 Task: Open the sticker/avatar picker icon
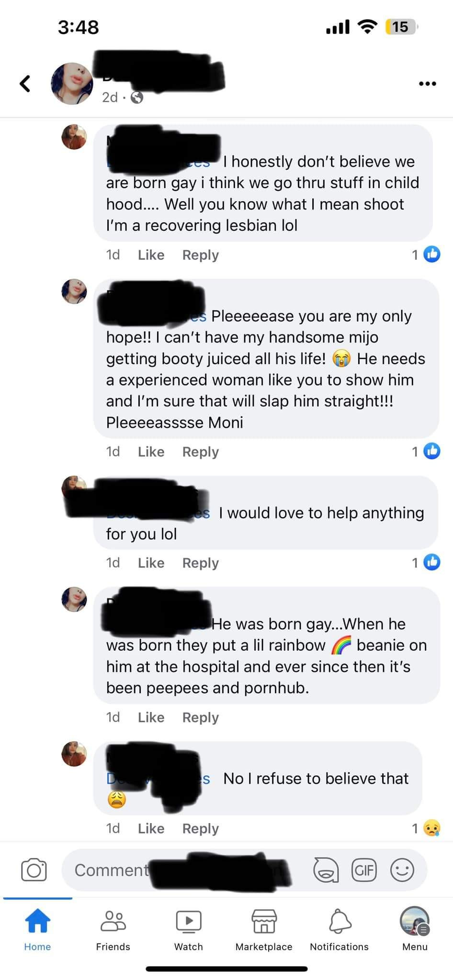click(326, 869)
